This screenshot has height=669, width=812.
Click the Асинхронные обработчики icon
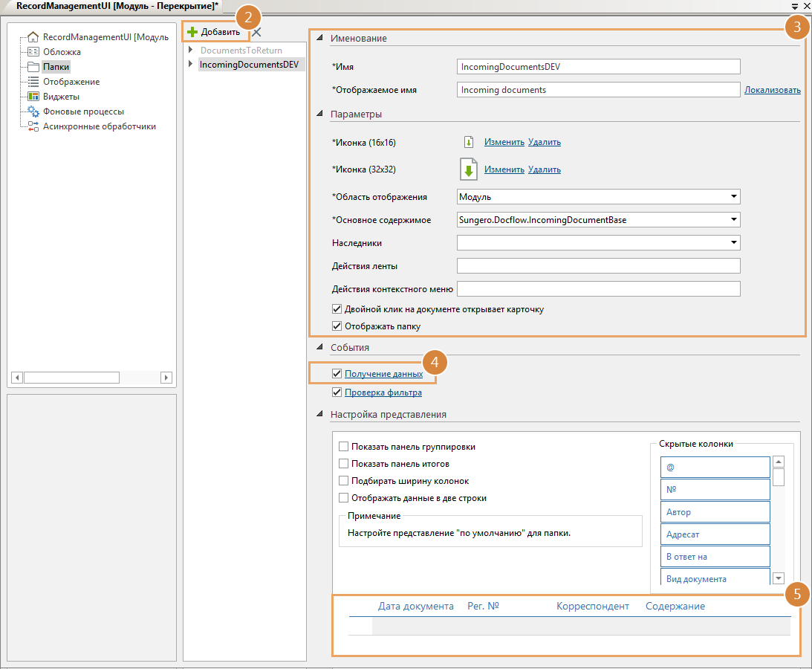click(33, 126)
